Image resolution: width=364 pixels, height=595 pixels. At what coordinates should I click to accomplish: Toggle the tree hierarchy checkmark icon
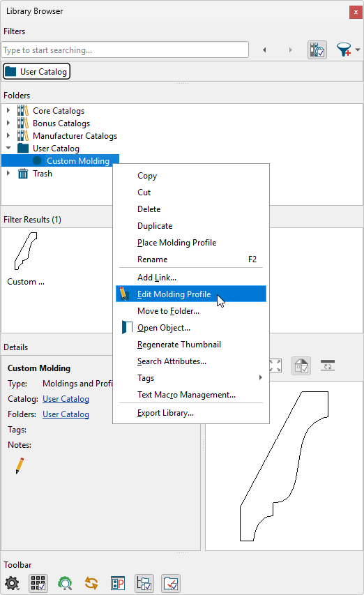tap(144, 583)
